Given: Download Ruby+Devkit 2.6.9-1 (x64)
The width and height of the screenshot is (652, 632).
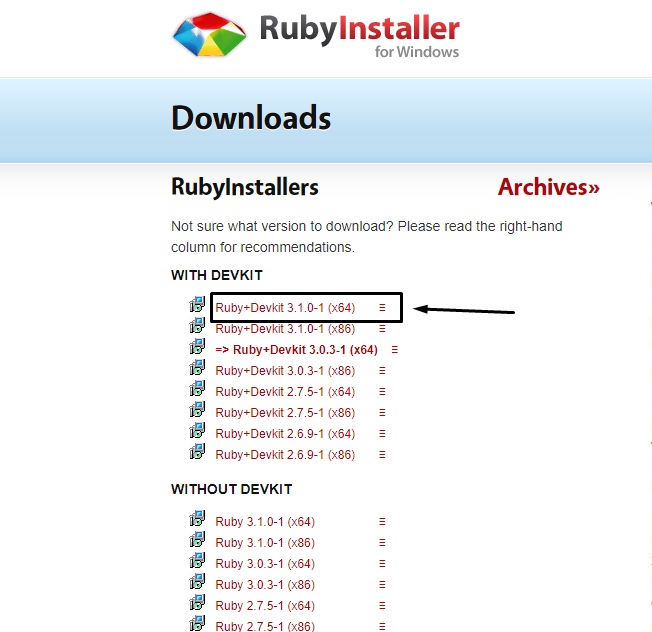Looking at the screenshot, I should point(285,434).
